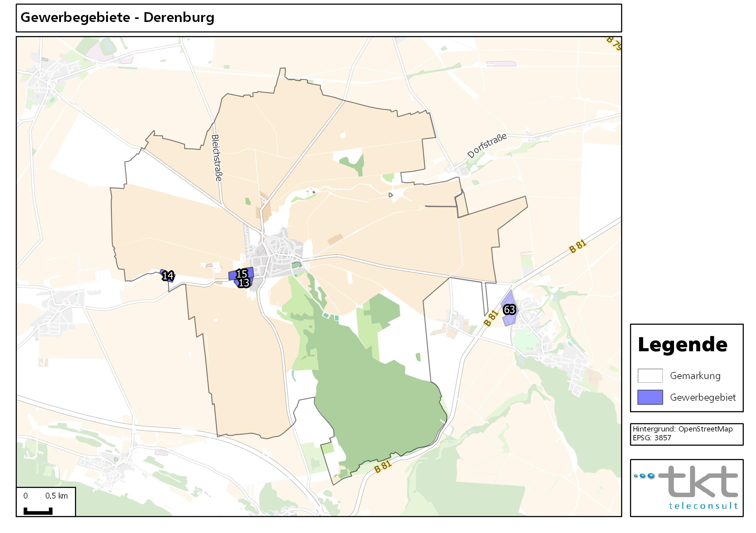The width and height of the screenshot is (756, 533).
Task: Click the 'Bleichstraße' road label
Action: click(216, 158)
